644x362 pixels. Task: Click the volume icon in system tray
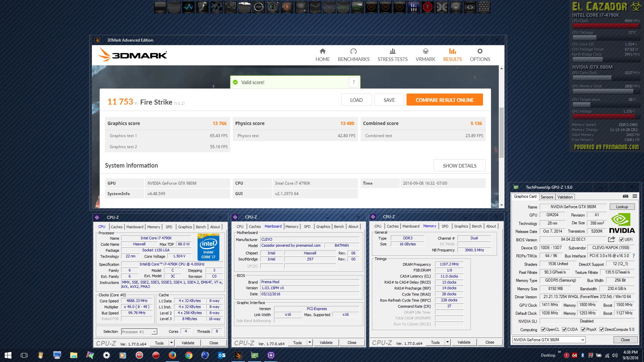click(x=614, y=355)
